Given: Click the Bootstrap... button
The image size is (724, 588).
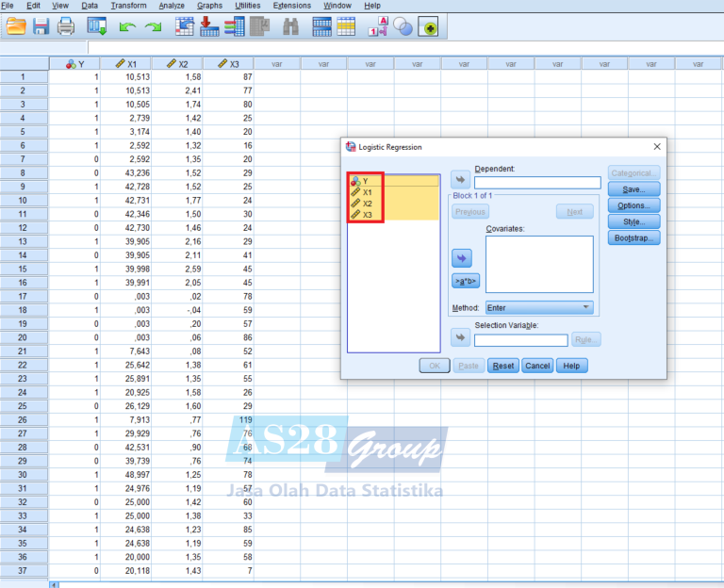Looking at the screenshot, I should pyautogui.click(x=634, y=237).
